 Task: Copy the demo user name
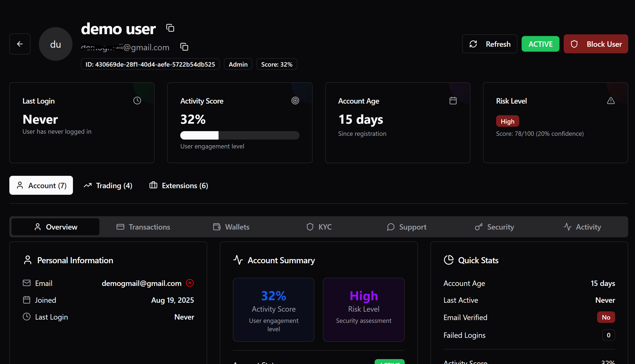pos(170,28)
